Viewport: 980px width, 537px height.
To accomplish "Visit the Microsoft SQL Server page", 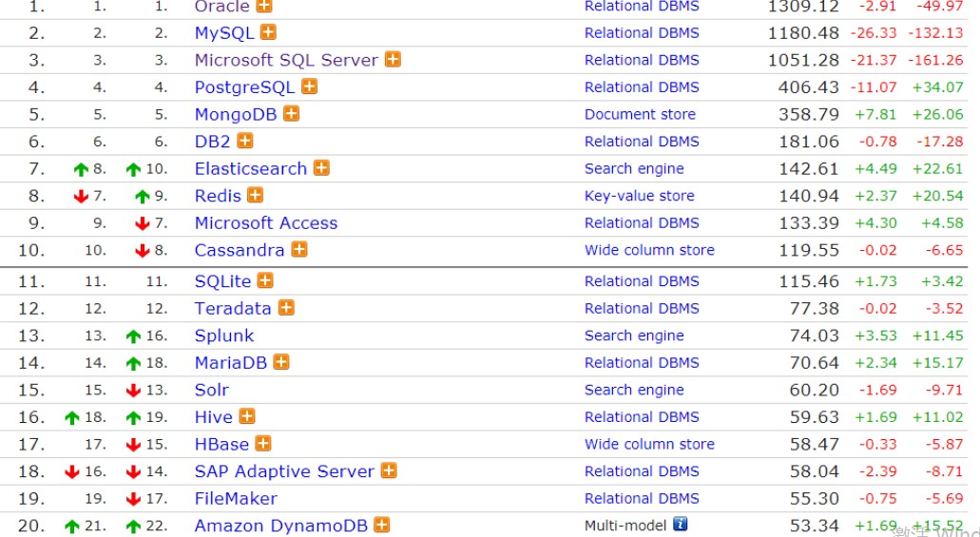I will (286, 60).
